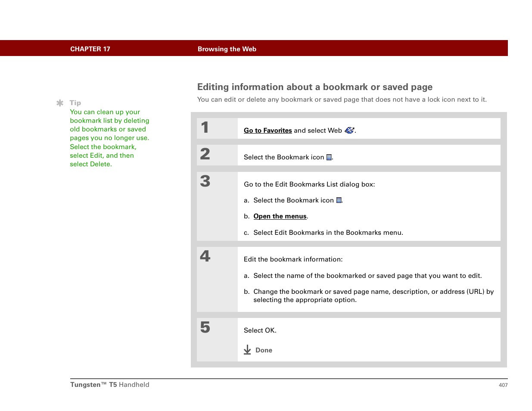Click step 4a 'Select the name of the bookmarked'
This screenshot has height=411, width=532.
click(367, 276)
